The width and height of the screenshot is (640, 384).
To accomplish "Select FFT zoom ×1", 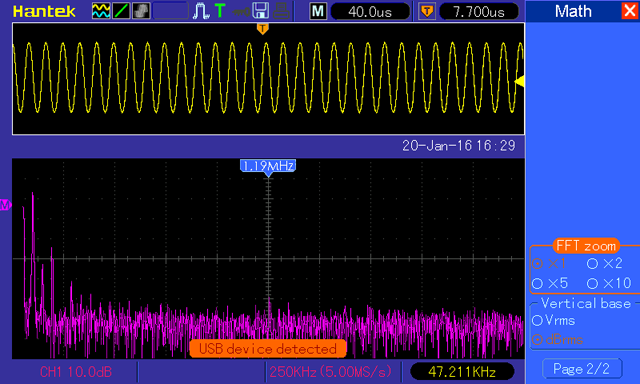I will (549, 264).
